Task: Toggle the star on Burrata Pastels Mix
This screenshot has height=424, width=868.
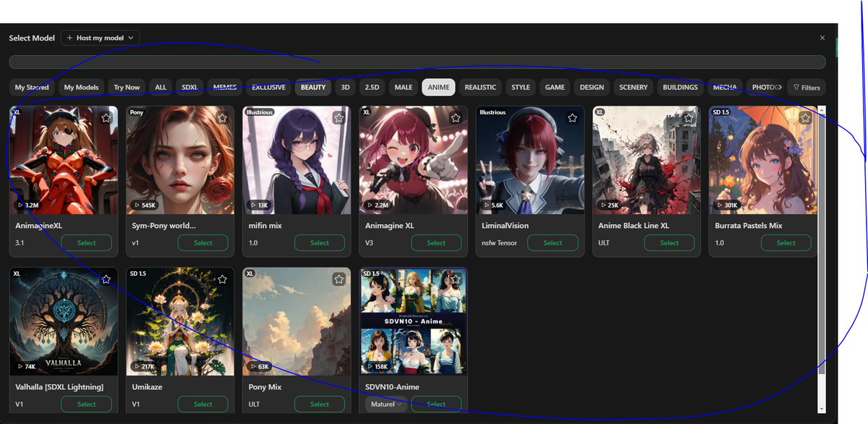Action: coord(805,118)
